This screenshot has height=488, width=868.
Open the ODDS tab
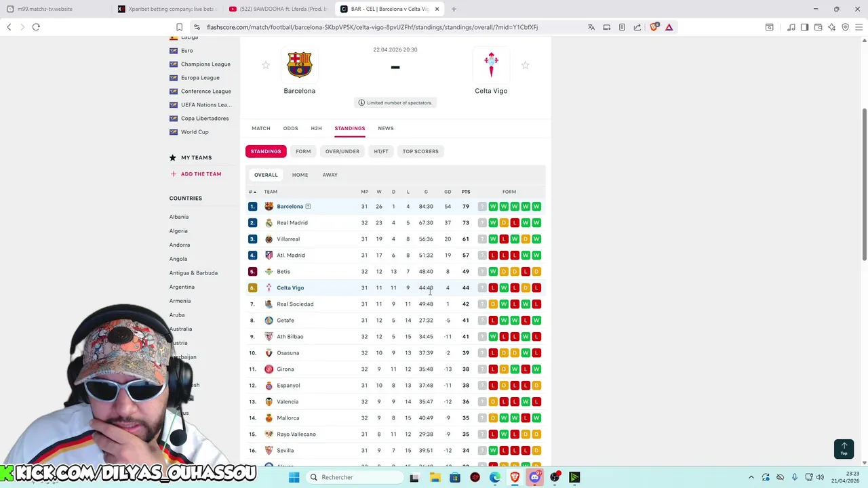(x=290, y=128)
